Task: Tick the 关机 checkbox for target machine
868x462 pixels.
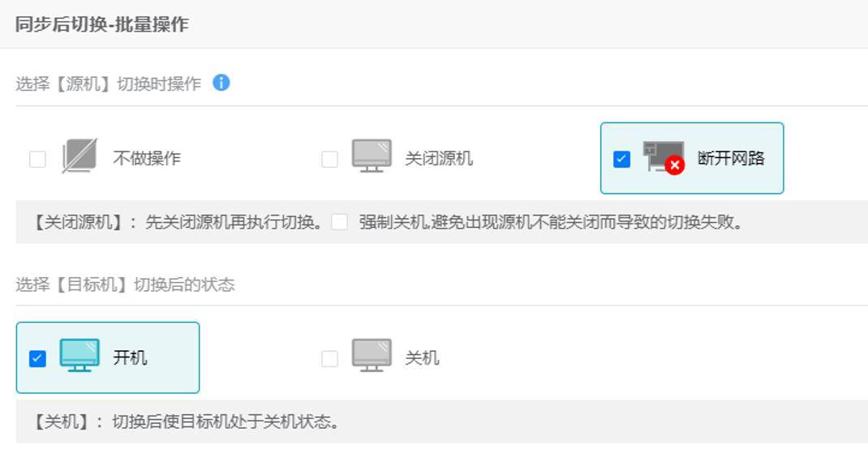Action: pyautogui.click(x=329, y=358)
